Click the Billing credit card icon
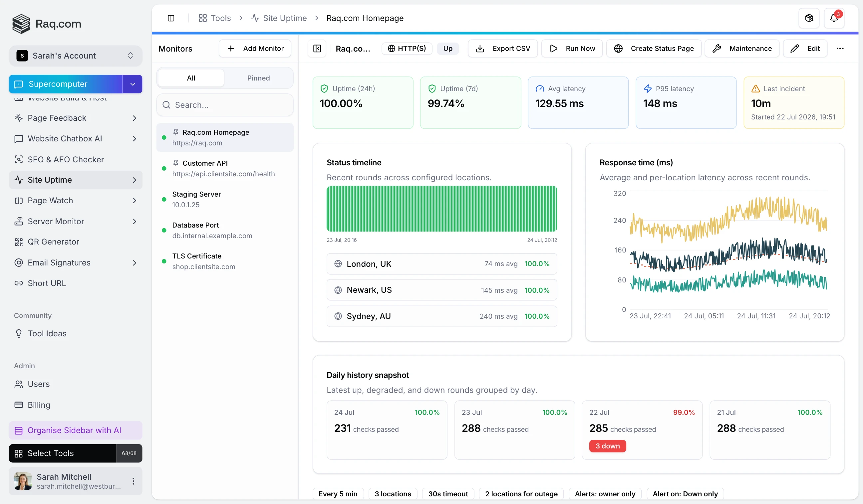This screenshot has width=863, height=504. (19, 405)
